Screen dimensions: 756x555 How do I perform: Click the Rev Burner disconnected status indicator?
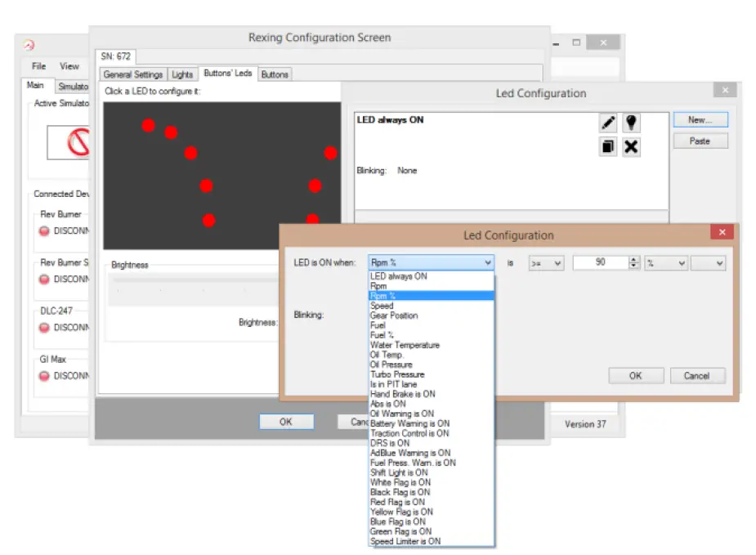[x=44, y=231]
